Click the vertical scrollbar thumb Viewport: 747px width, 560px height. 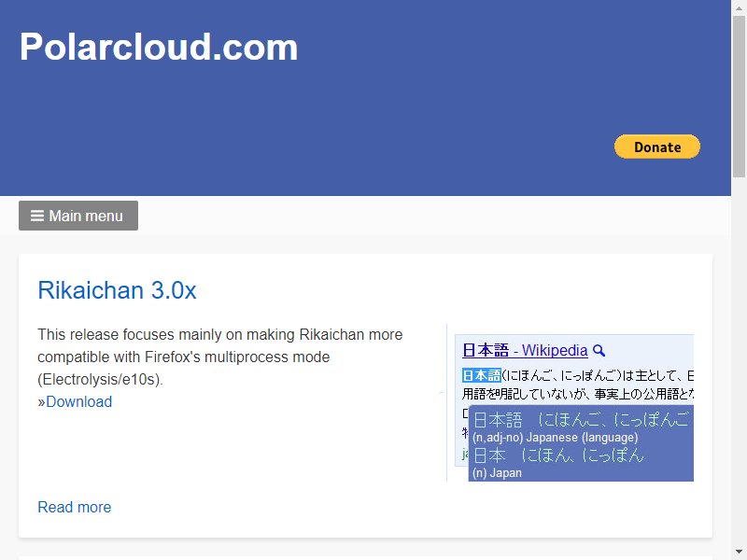(x=739, y=96)
